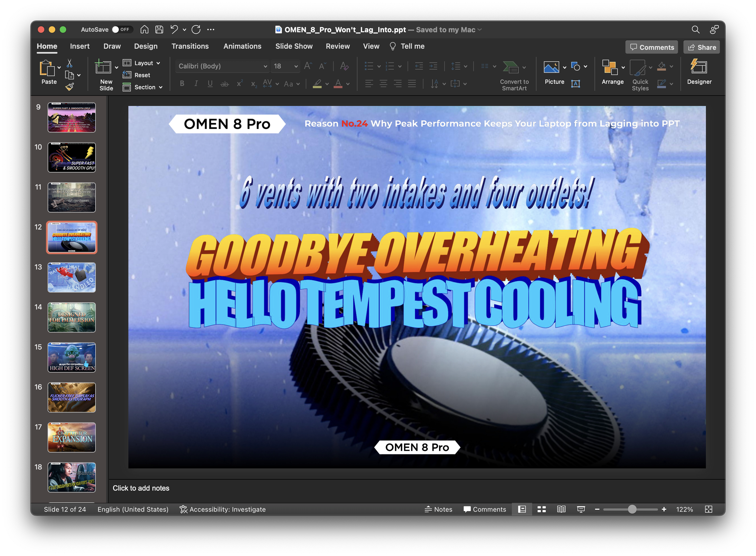Clear all formatting icon
Screen dimensions: 756x556
pos(344,66)
